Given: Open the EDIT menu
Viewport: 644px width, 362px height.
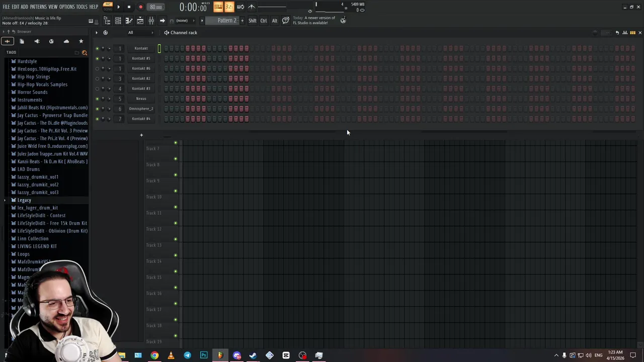Looking at the screenshot, I should (x=16, y=7).
